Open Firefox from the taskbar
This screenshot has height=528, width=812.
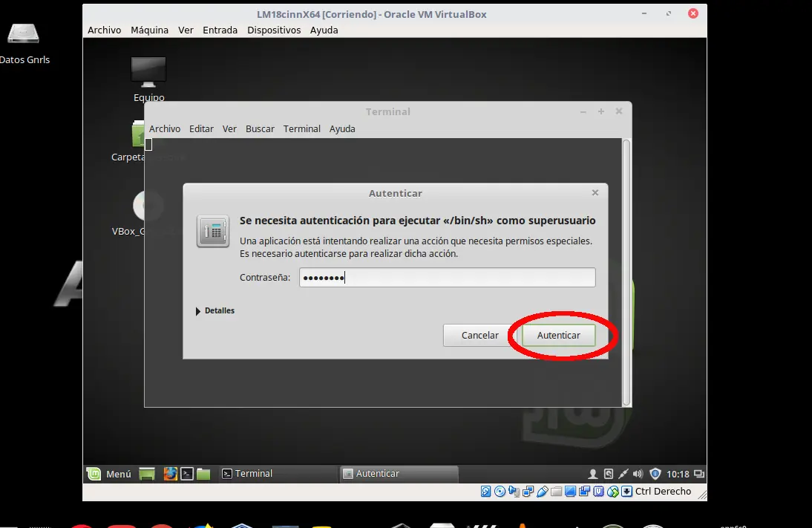170,473
